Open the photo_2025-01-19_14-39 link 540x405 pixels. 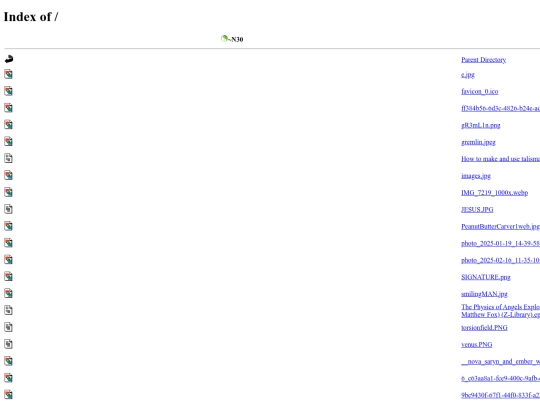pos(500,243)
